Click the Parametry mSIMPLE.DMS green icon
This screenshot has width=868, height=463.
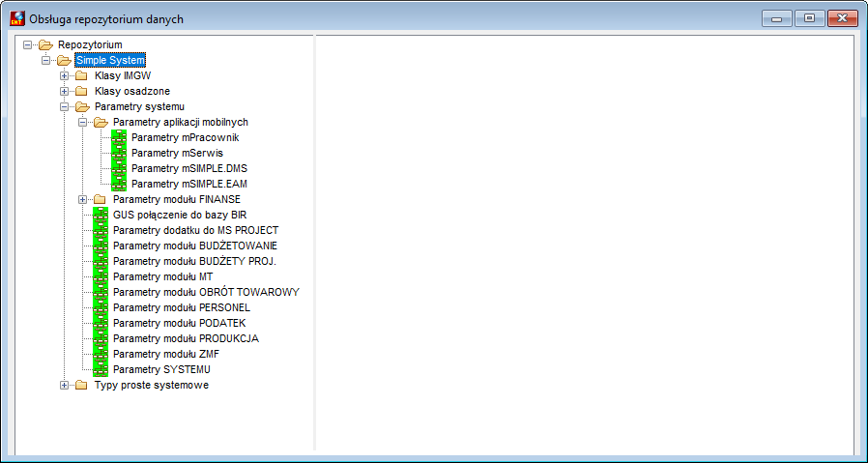(119, 168)
